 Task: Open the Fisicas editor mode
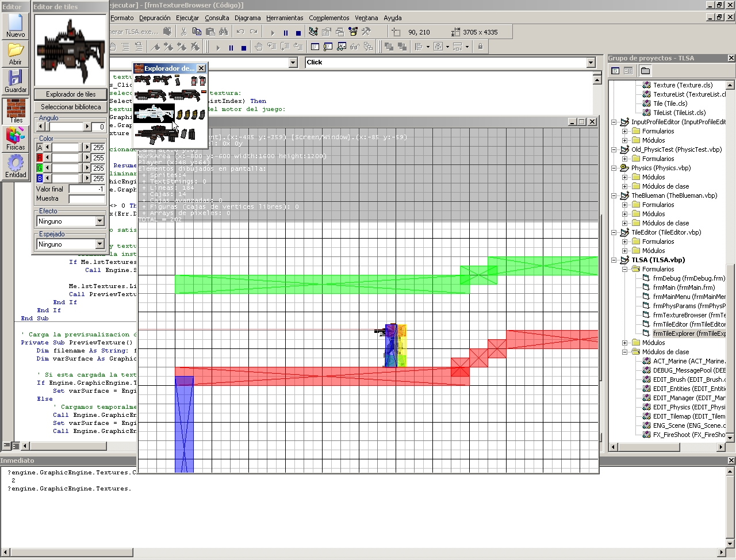[16, 139]
